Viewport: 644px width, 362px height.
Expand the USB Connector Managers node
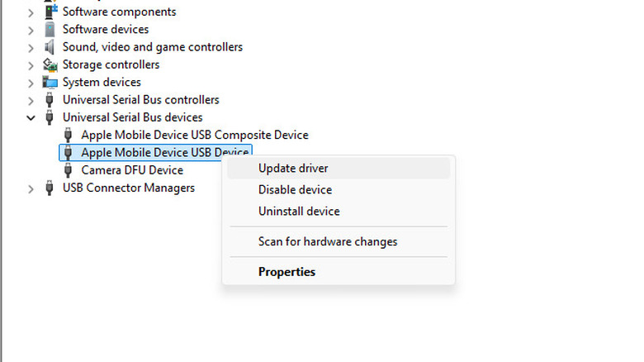pyautogui.click(x=31, y=188)
